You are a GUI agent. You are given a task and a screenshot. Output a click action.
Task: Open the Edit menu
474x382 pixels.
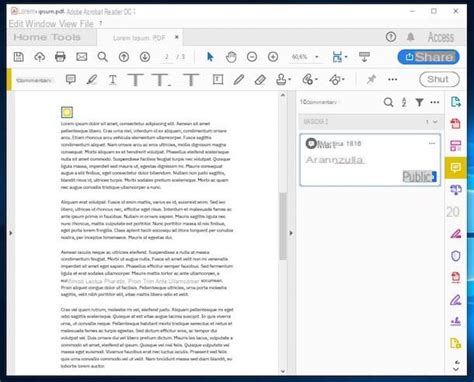(16, 24)
